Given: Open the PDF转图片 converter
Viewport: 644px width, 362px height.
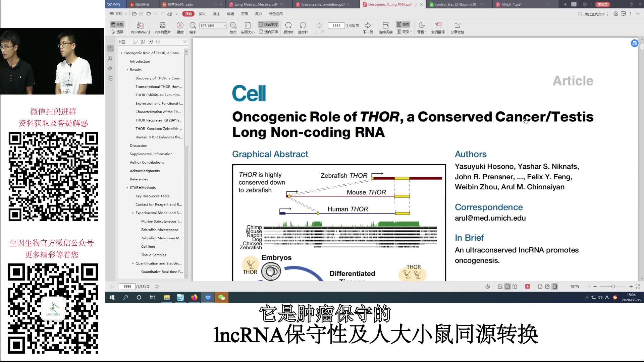Looking at the screenshot, I should (163, 28).
